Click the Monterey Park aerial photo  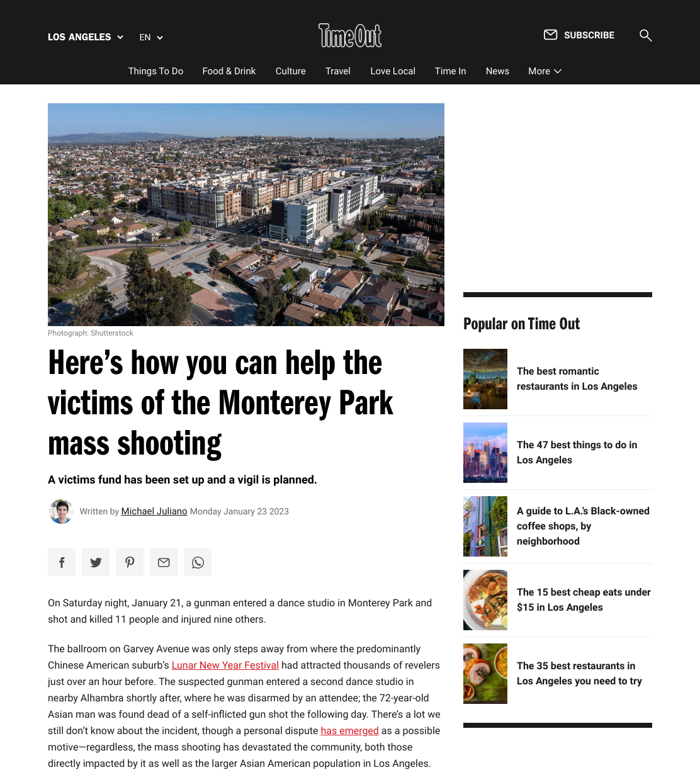click(x=246, y=215)
